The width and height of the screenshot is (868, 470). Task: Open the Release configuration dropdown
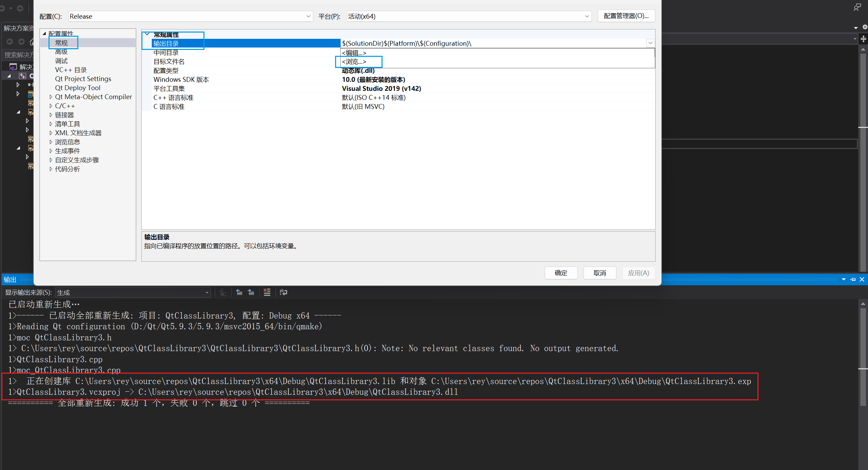308,16
